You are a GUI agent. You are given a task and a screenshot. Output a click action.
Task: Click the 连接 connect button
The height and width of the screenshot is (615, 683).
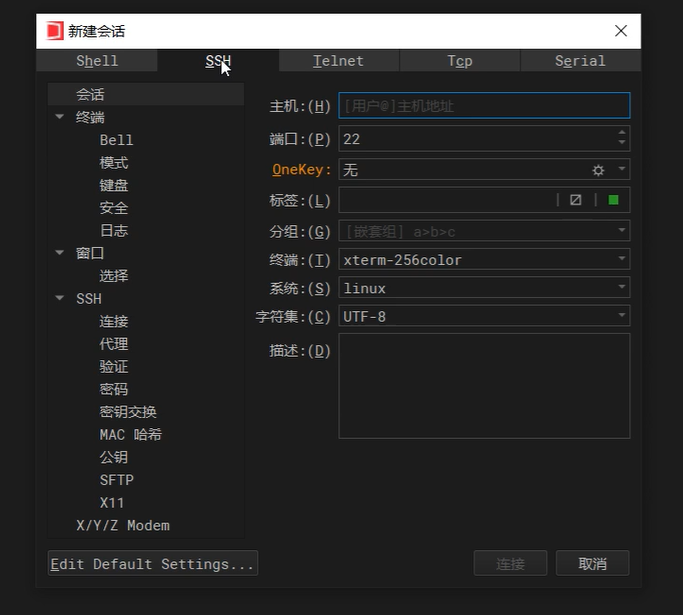[x=510, y=564]
